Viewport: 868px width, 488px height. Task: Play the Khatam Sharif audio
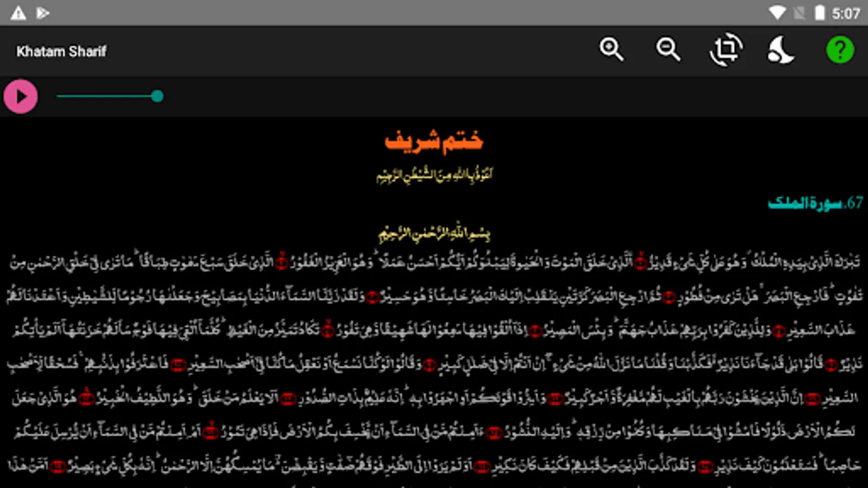[21, 97]
